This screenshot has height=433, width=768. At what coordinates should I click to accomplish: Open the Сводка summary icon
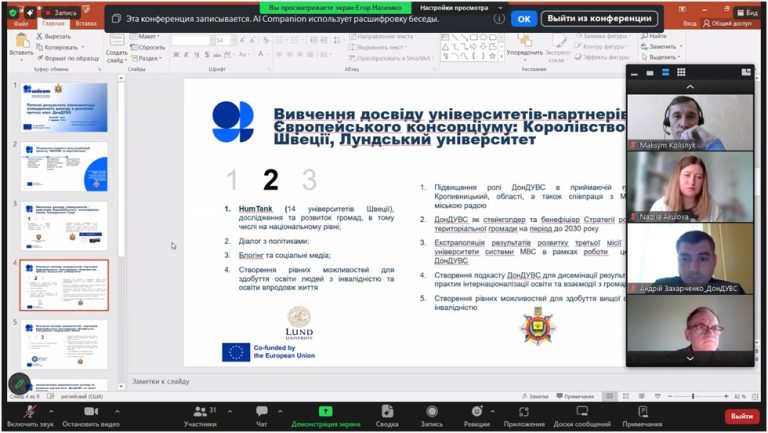[387, 416]
